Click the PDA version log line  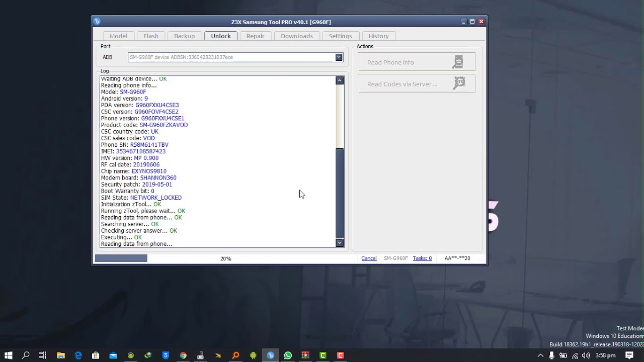tap(139, 105)
